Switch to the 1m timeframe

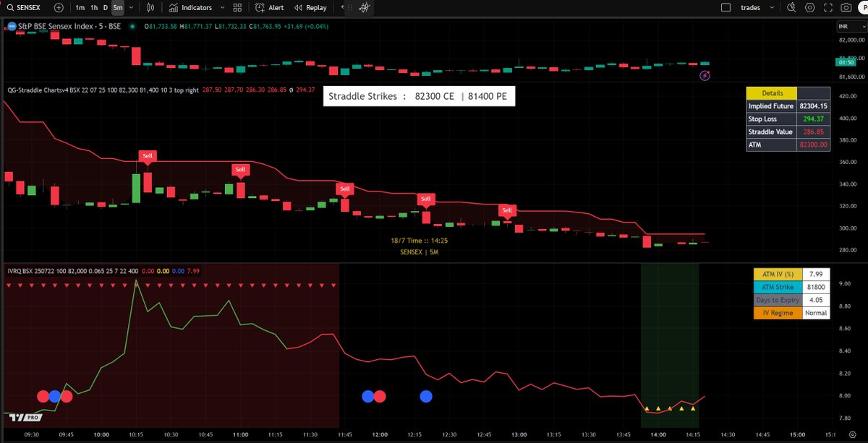tap(80, 7)
